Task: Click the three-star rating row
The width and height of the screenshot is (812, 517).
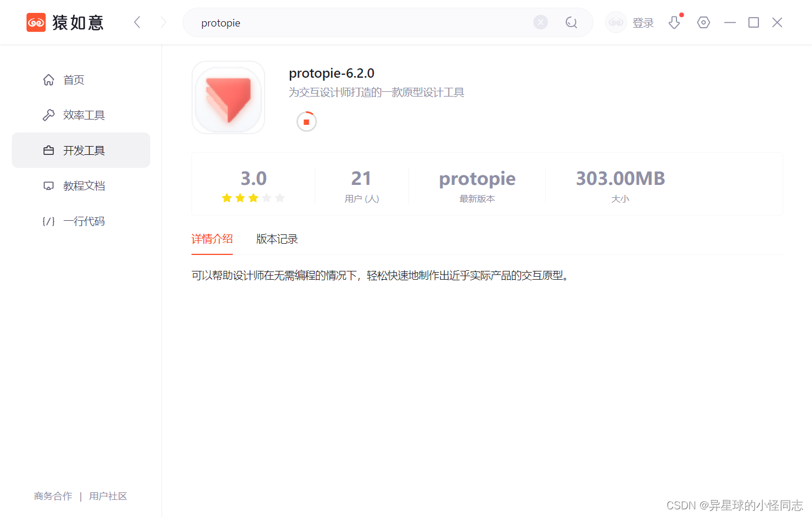Action: (253, 198)
